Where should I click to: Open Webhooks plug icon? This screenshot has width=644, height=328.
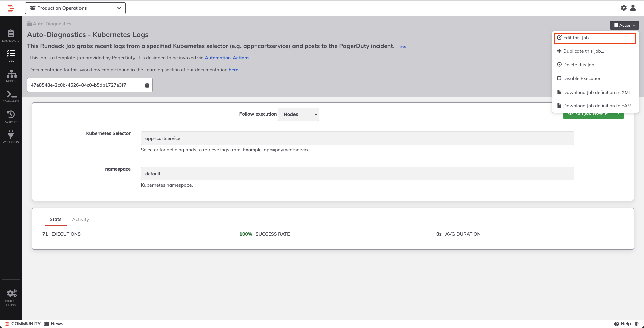tap(11, 137)
